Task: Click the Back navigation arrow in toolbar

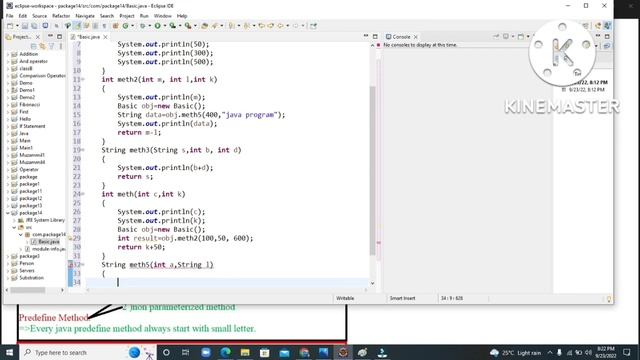Action: (x=280, y=26)
